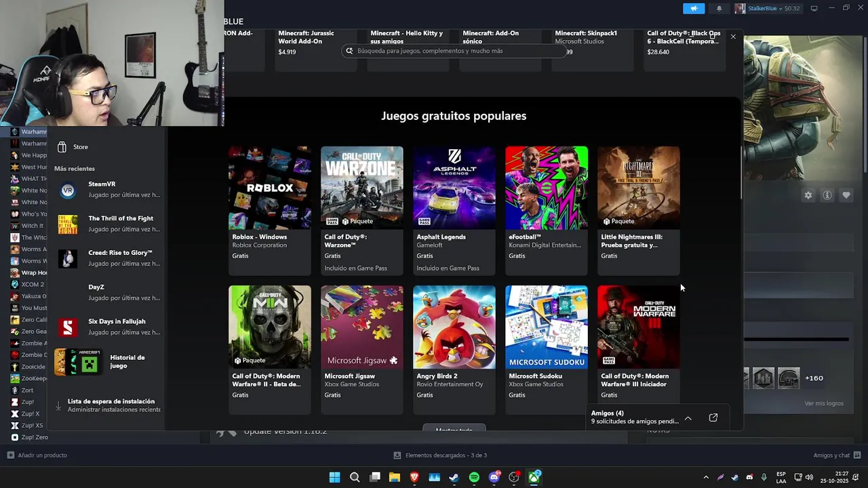Open Elementos descargados status
The width and height of the screenshot is (868, 488).
click(441, 455)
